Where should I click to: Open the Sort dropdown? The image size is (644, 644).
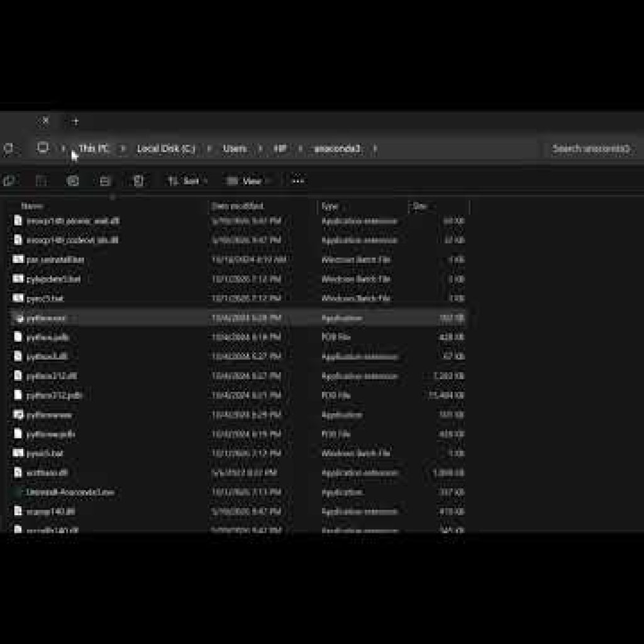(187, 180)
